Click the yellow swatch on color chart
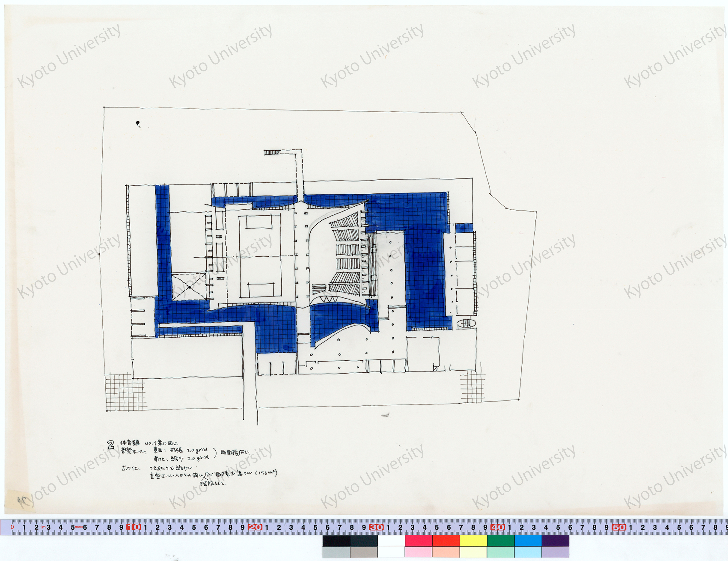This screenshot has width=728, height=561. click(x=473, y=541)
